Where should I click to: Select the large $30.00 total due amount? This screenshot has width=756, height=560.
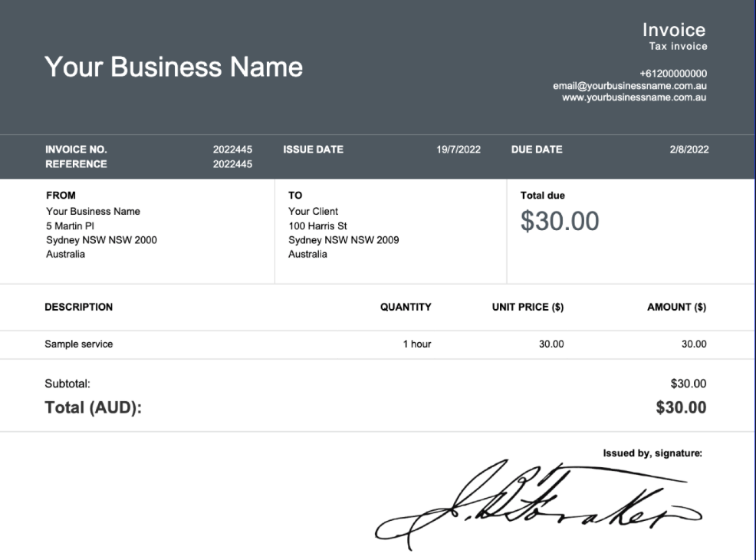pyautogui.click(x=560, y=221)
